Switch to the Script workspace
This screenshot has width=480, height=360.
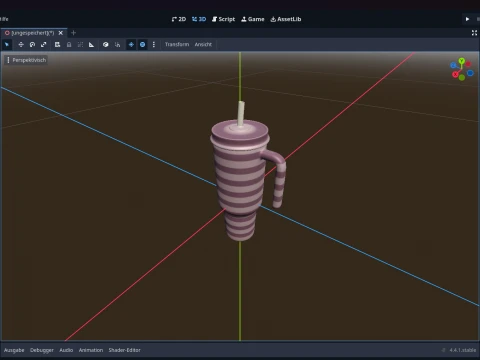click(223, 19)
